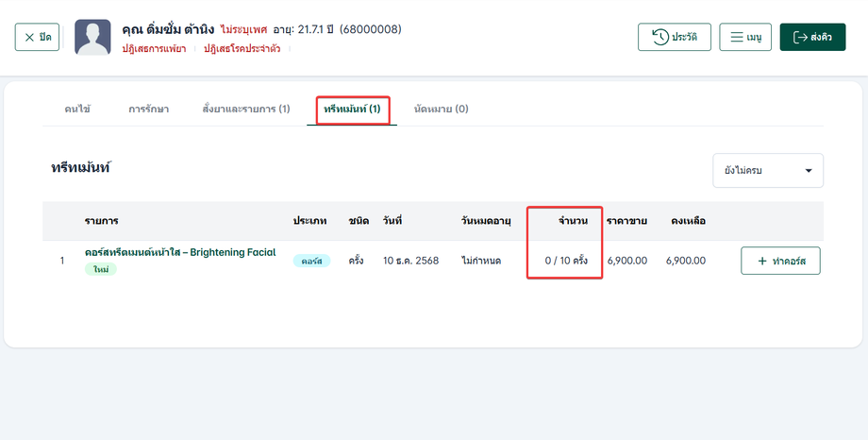Image resolution: width=868 pixels, height=440 pixels.
Task: Click the ปฏิเสธการแพ้ยา allergy label
Action: [x=154, y=49]
